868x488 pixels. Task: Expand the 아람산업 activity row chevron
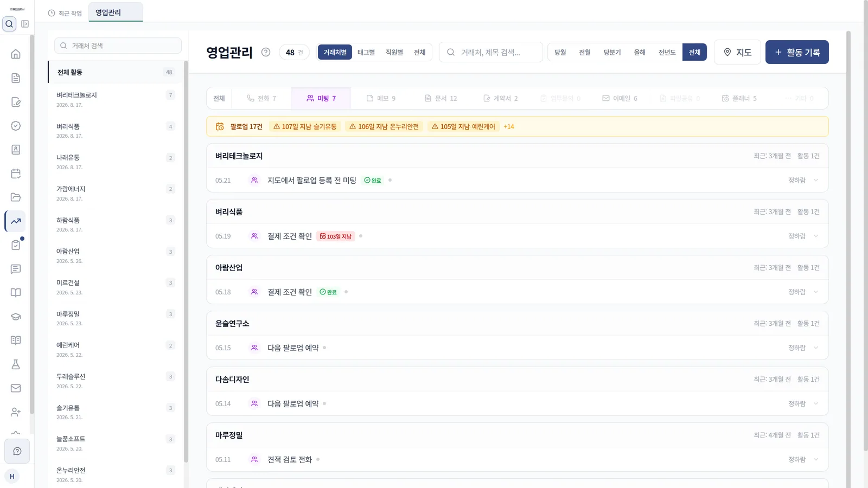click(x=816, y=292)
